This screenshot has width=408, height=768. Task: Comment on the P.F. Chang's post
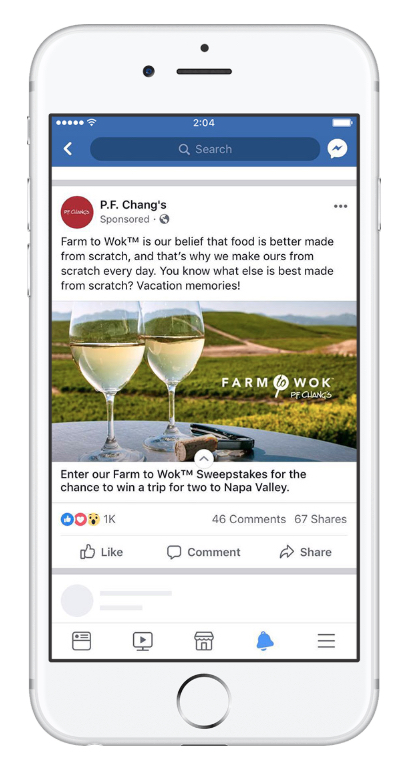(203, 552)
